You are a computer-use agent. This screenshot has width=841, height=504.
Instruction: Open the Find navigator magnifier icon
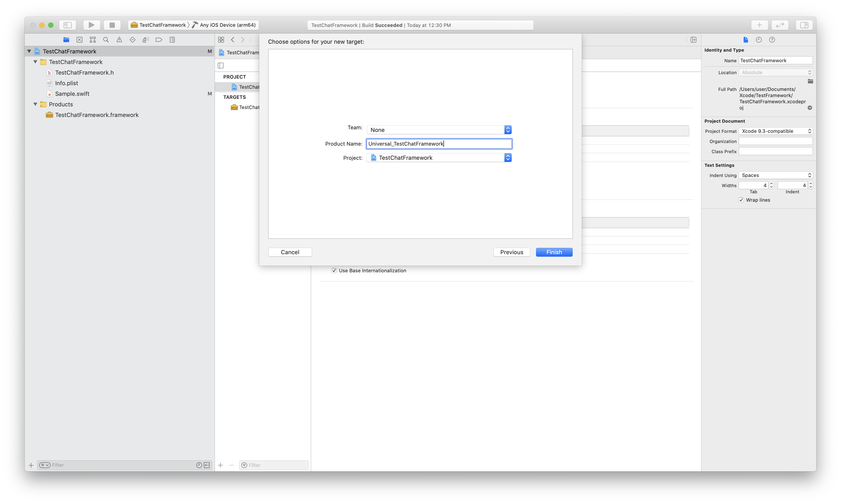[106, 40]
